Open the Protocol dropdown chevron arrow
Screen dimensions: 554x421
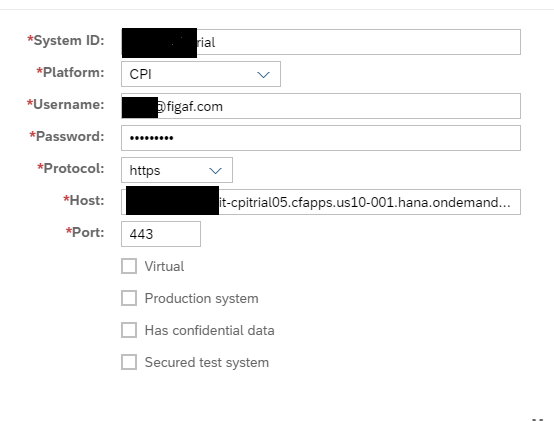[x=215, y=171]
